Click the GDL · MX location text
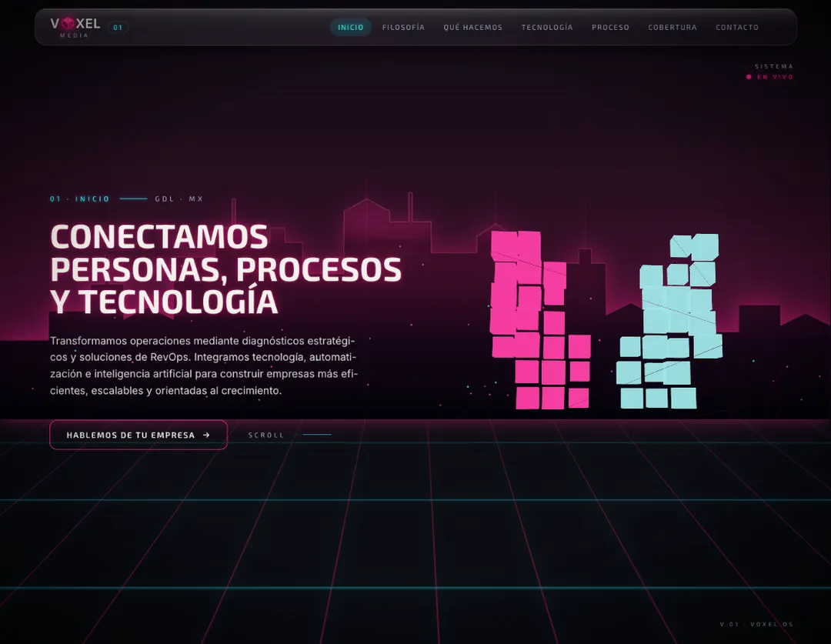Screen dimensions: 831x644 179,199
